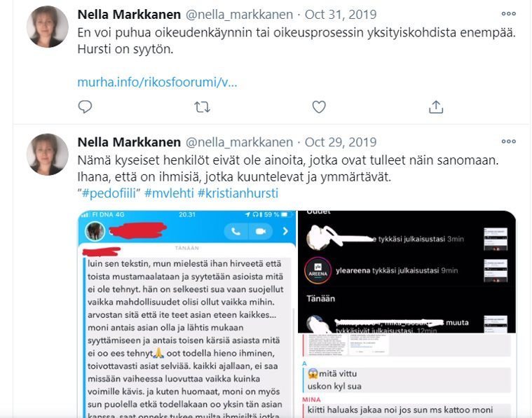Open more options on Oct 29 tweet

tap(509, 141)
